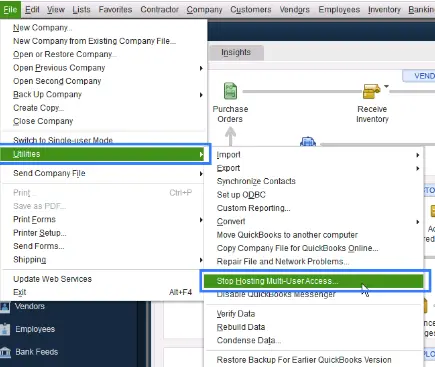Select Open Second Company
Viewport: 435px width, 367px height.
tap(104, 81)
